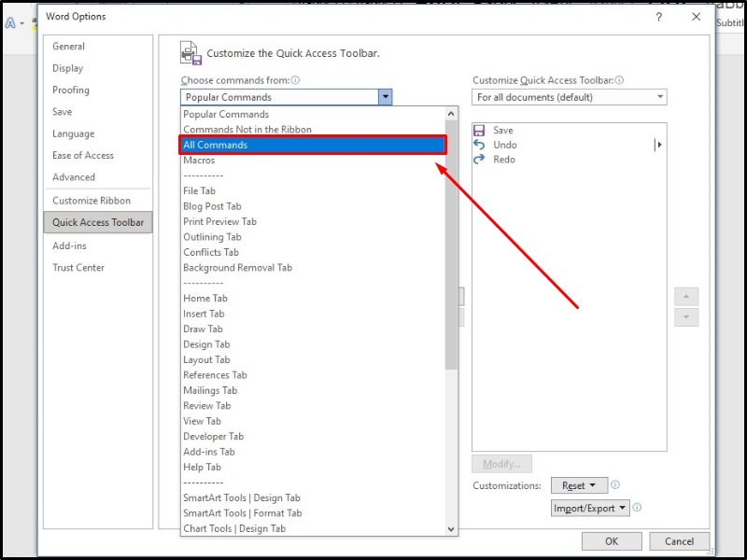Open Advanced options category
The width and height of the screenshot is (747, 560).
(x=98, y=177)
